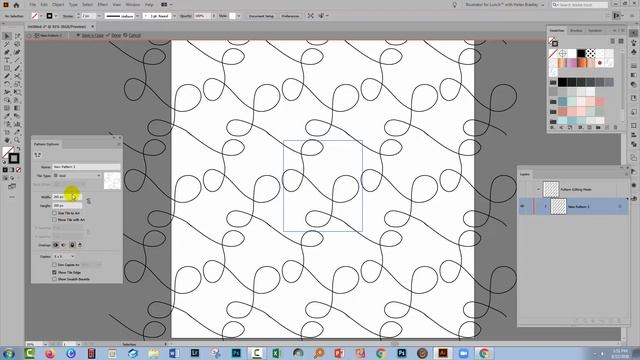
Task: Select the Rotate tool
Action: click(x=7, y=84)
